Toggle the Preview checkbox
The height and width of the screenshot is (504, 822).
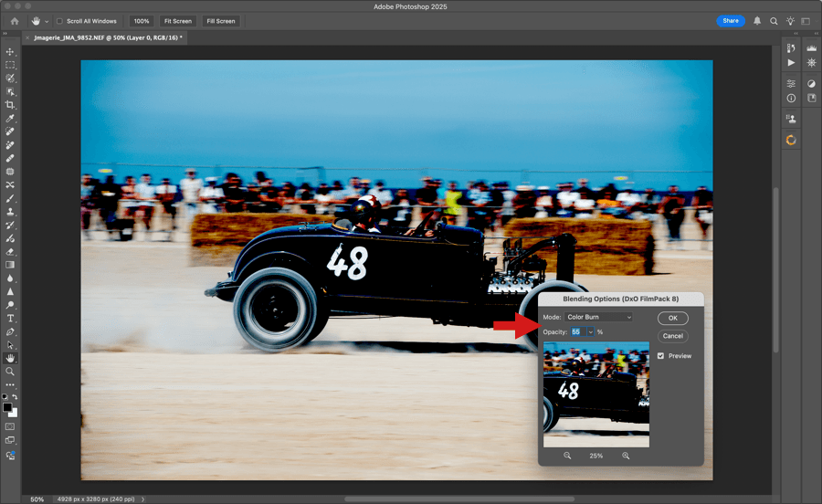[661, 356]
